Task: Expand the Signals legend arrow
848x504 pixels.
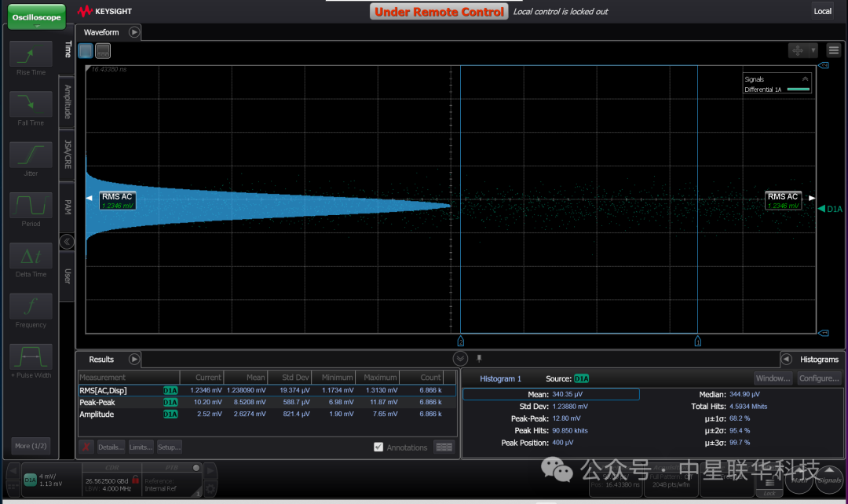Action: 805,79
